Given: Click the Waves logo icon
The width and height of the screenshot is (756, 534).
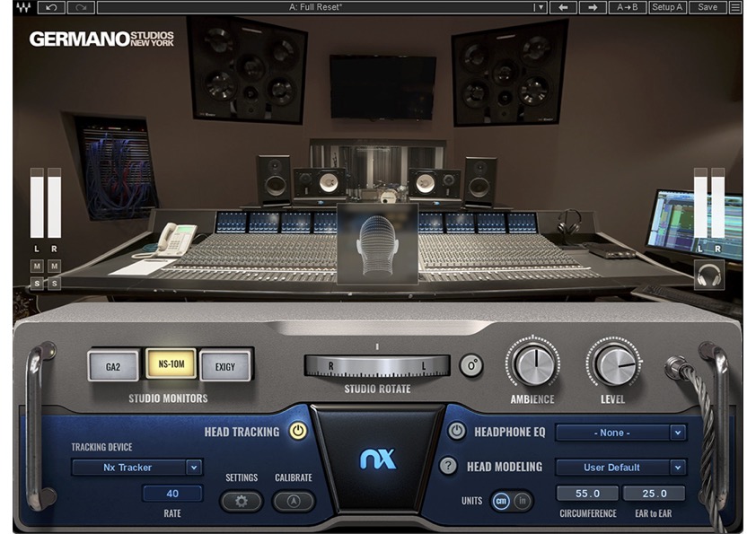Looking at the screenshot, I should click(23, 7).
